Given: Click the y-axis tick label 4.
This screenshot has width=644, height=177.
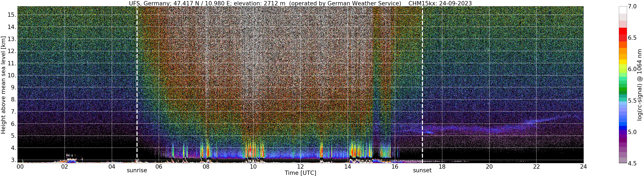Looking at the screenshot, I should [13, 148].
